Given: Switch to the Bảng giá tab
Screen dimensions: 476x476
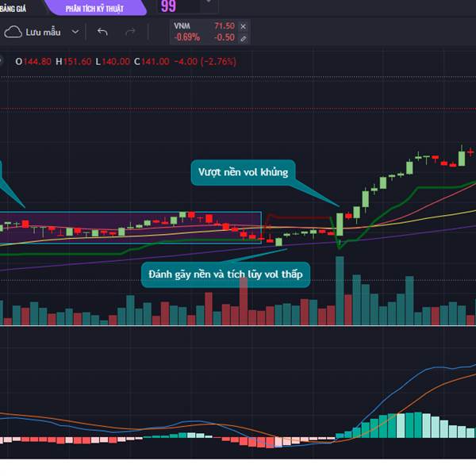Looking at the screenshot, I should coord(13,9).
